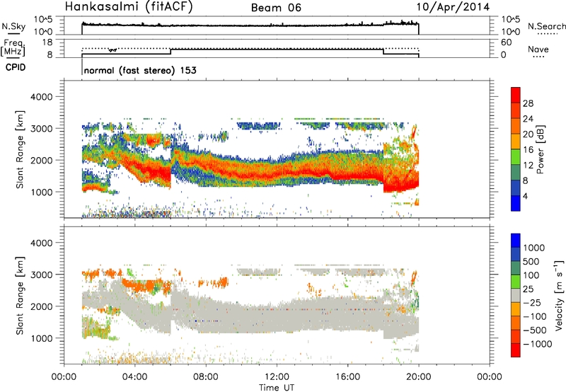Click the '1000' velocity color bar value

pos(534,248)
